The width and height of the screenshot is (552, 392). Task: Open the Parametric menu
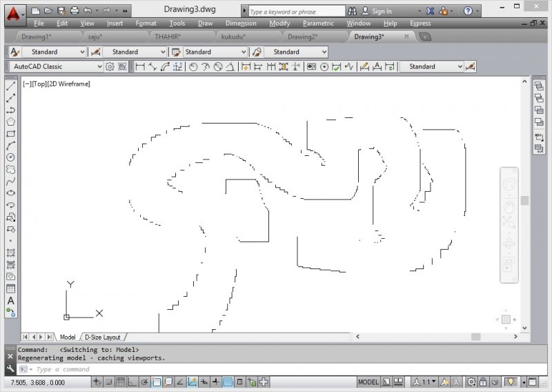[x=318, y=23]
